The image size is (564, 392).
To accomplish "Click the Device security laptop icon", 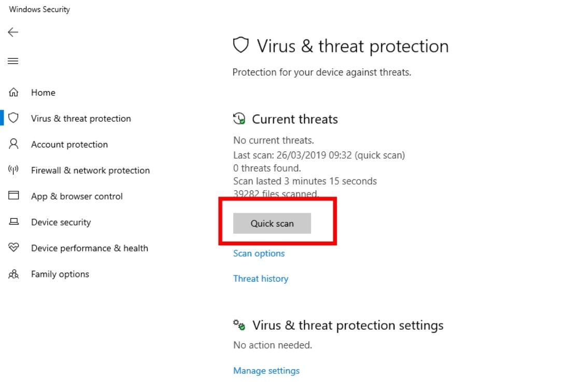I will [14, 222].
